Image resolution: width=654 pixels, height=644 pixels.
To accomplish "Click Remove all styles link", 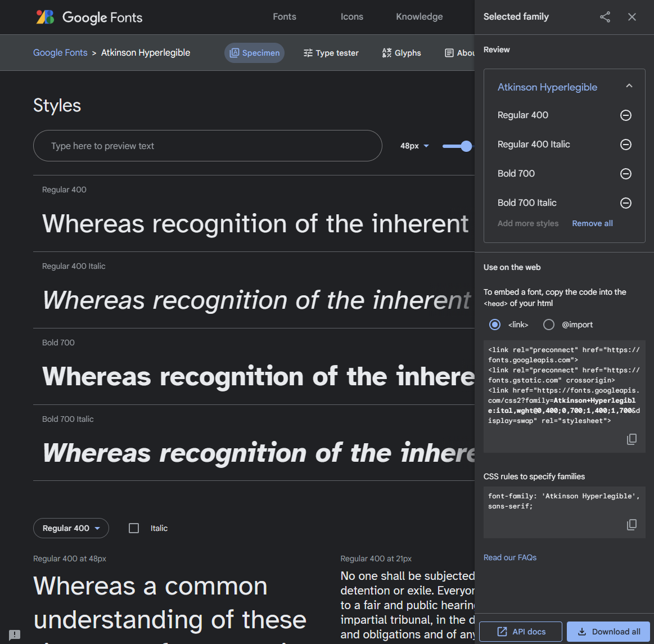I will tap(592, 223).
